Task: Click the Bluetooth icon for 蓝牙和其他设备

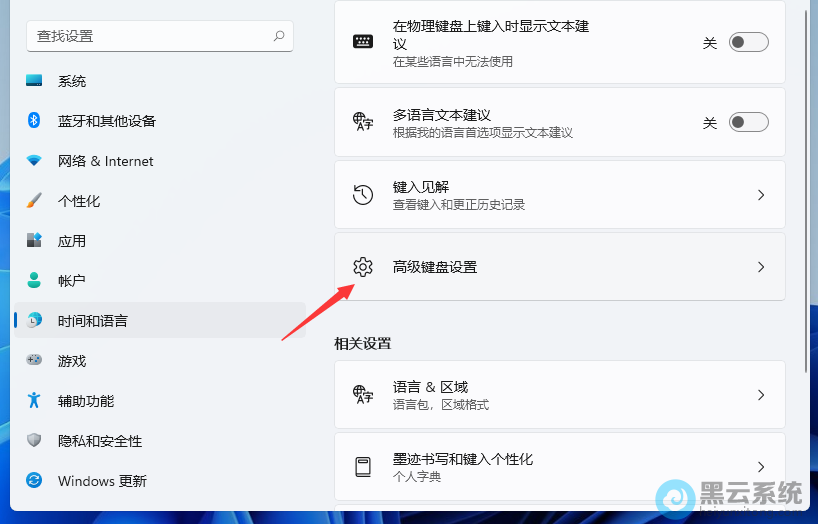Action: click(34, 121)
